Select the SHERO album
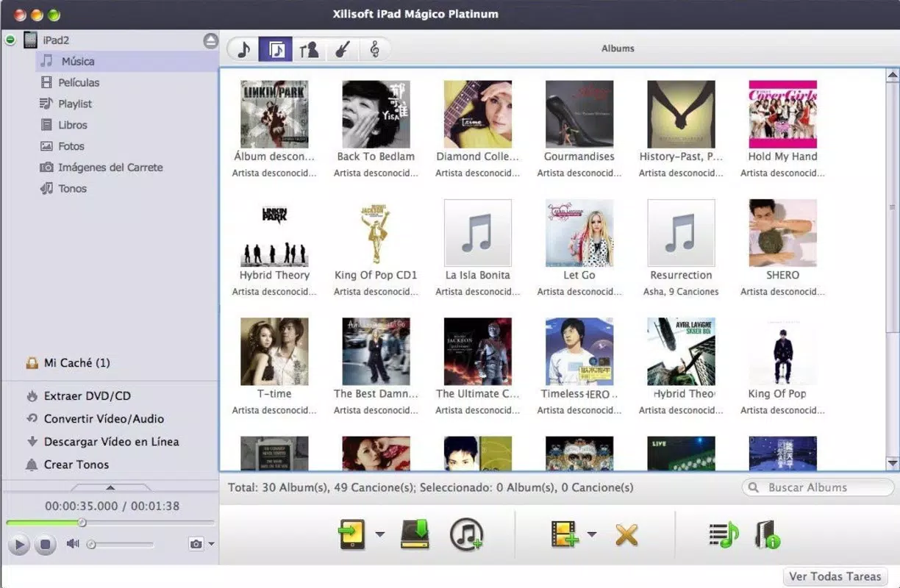 [782, 233]
